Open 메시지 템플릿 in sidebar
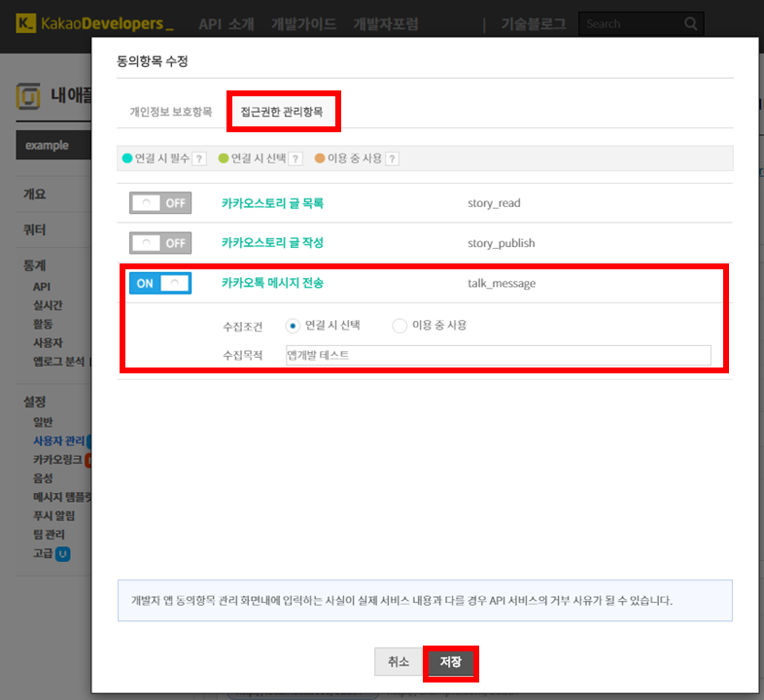 click(62, 497)
